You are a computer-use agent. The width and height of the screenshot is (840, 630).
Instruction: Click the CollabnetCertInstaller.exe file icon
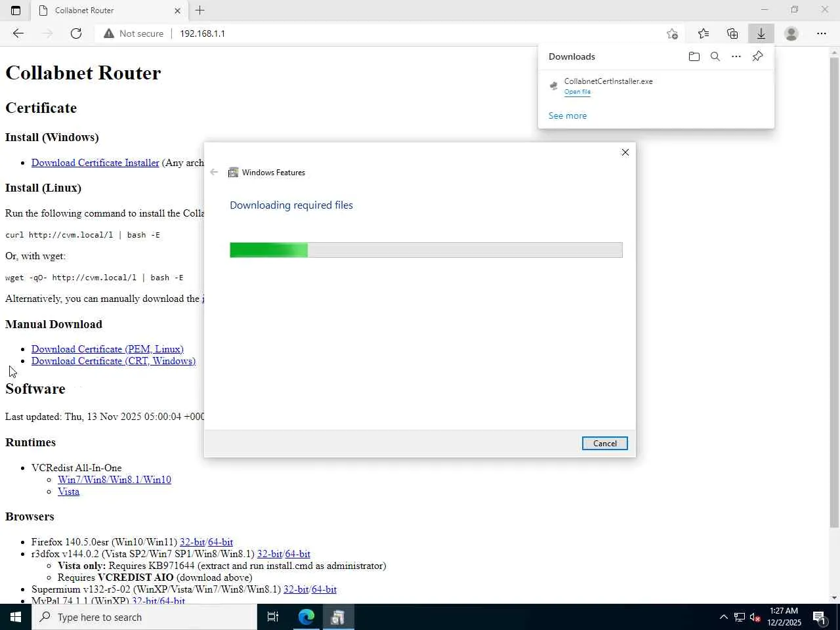click(x=554, y=86)
